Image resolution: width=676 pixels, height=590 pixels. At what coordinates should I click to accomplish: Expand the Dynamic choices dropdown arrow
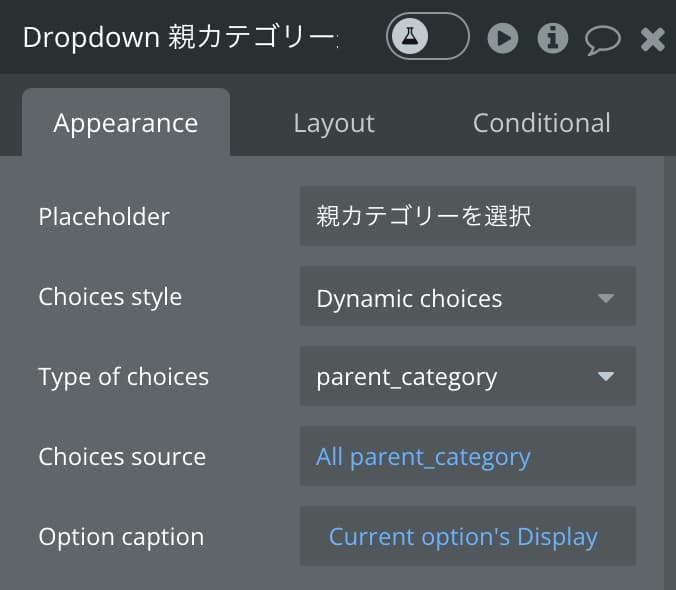(606, 298)
